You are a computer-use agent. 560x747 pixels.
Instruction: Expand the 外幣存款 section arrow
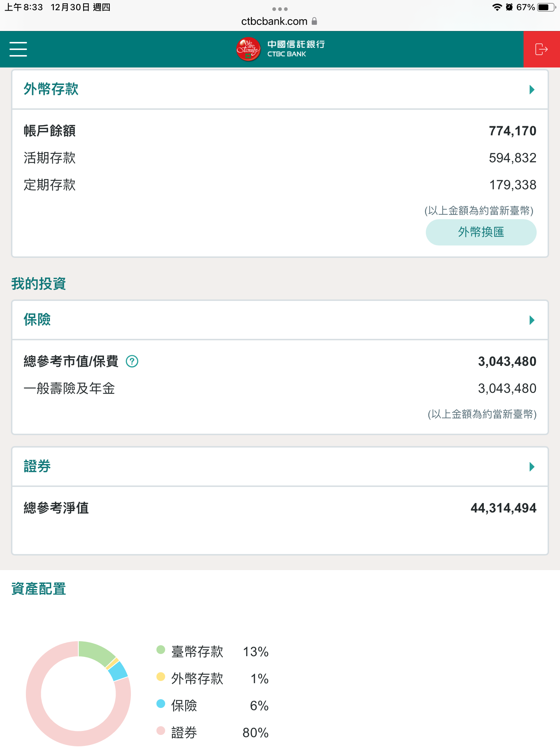(532, 90)
